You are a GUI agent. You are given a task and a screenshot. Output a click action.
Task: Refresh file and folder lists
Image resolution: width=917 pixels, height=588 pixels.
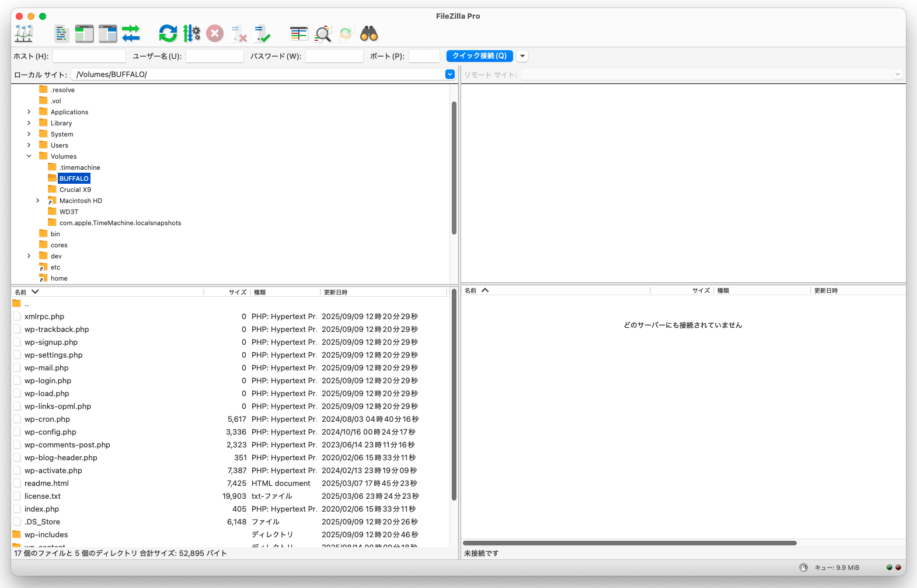coord(168,34)
